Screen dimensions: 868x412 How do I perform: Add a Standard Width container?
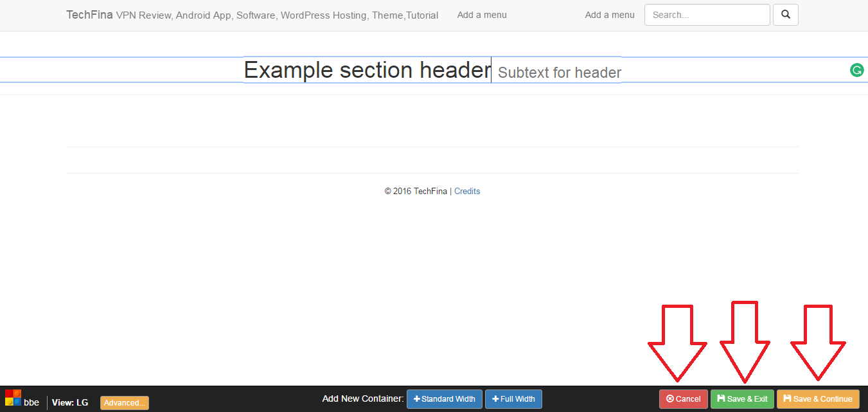[444, 399]
